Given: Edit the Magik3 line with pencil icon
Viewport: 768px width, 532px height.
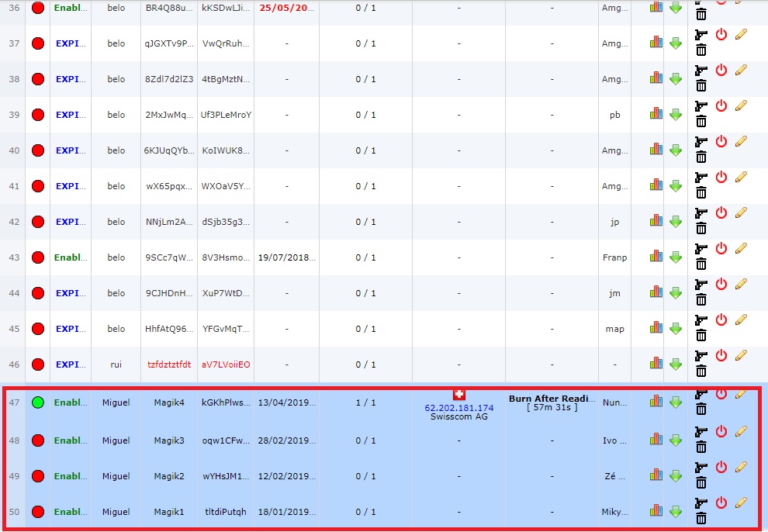Looking at the screenshot, I should pyautogui.click(x=741, y=432).
